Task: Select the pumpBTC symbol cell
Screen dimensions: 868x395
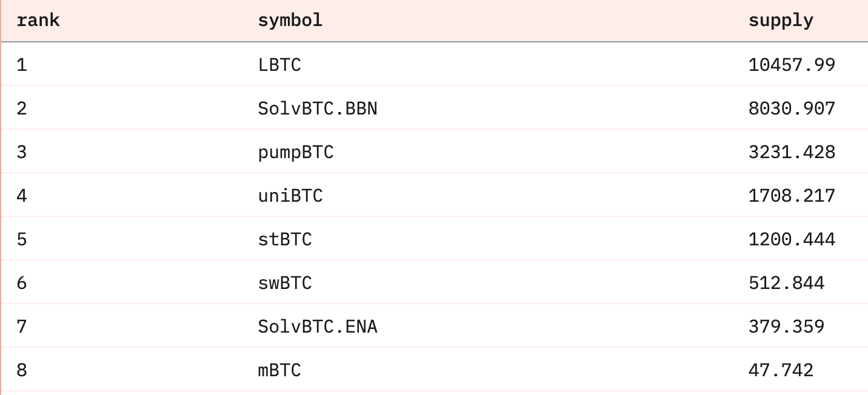Action: [296, 152]
